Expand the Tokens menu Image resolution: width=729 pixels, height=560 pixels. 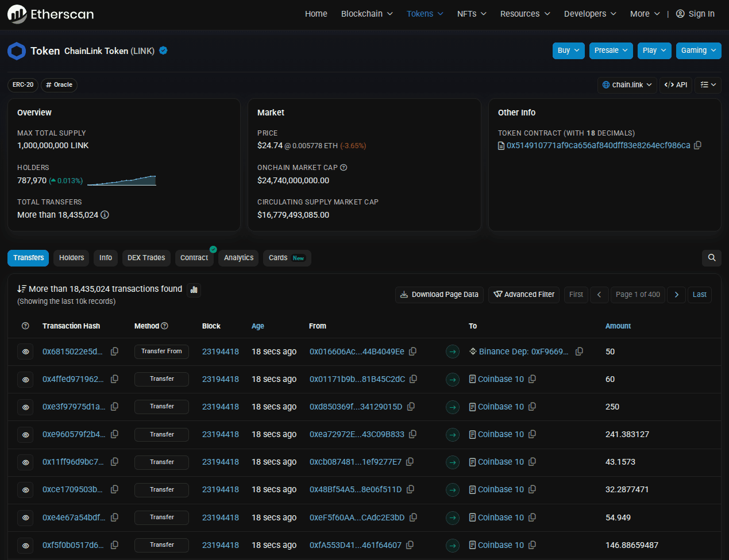425,14
